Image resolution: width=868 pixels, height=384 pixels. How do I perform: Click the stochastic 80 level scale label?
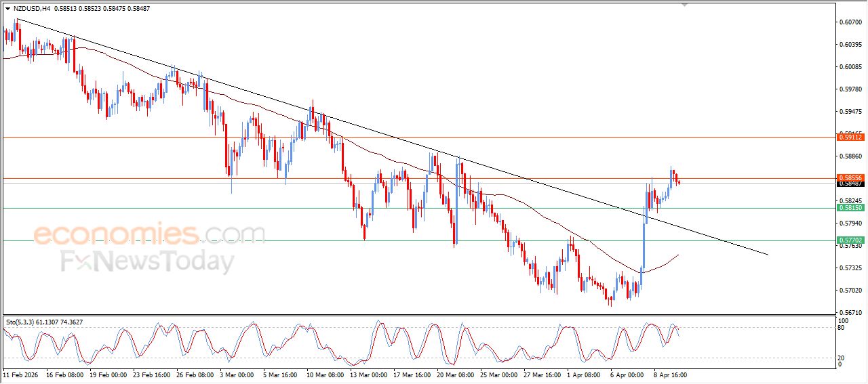[842, 328]
